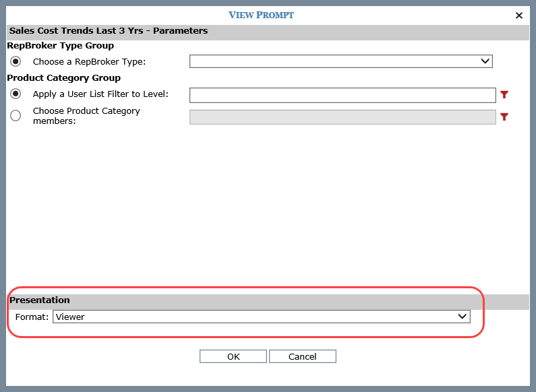Click the Sales Cost Trends Parameters header bar
This screenshot has height=392, width=536.
[x=109, y=31]
